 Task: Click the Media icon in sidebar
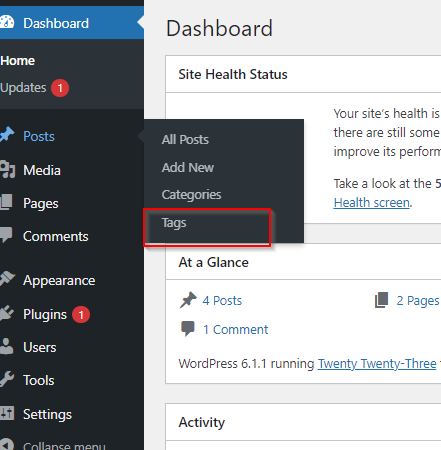click(7, 169)
